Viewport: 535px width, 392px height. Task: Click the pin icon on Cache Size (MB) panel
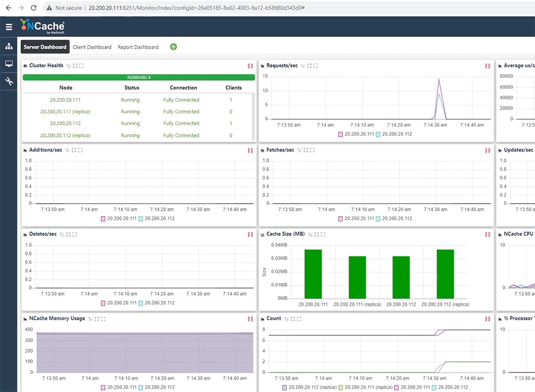click(310, 234)
